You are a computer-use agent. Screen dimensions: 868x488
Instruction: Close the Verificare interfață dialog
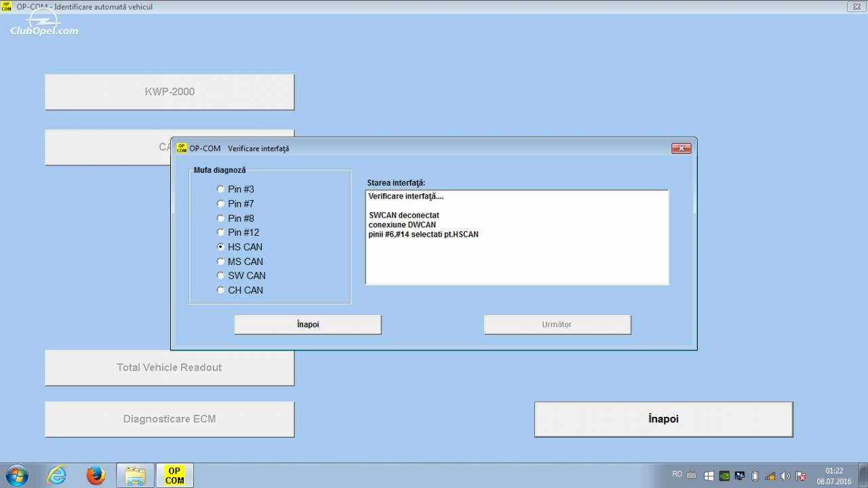coord(681,148)
